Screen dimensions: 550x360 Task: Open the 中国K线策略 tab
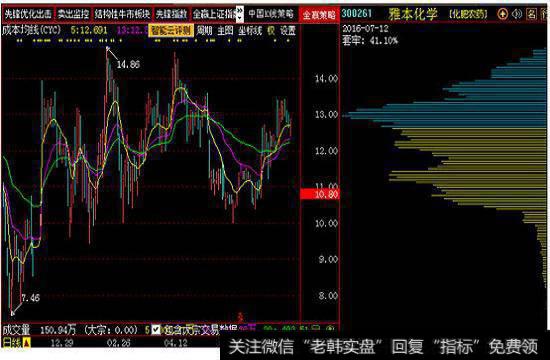pos(271,14)
